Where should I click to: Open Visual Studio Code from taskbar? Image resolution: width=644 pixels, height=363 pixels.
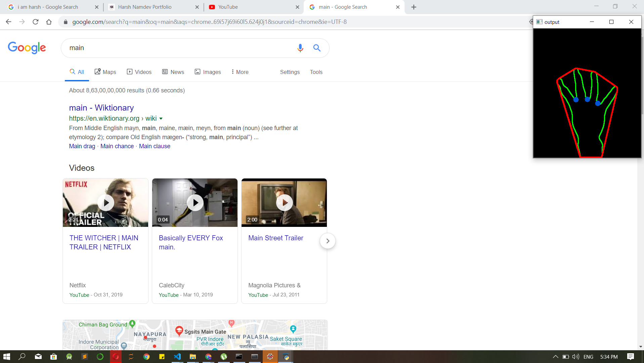(177, 357)
